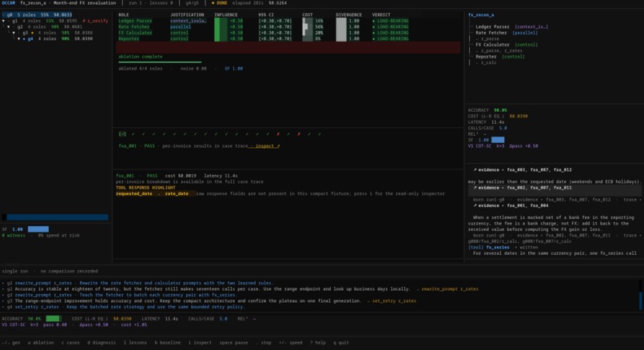Click the inspect shortcut in footer
This screenshot has height=350, width=644.
(x=200, y=343)
